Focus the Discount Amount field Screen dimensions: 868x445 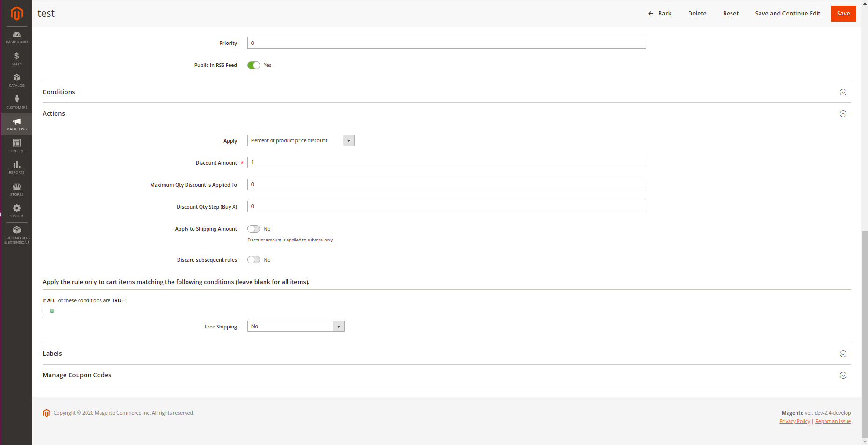[447, 162]
